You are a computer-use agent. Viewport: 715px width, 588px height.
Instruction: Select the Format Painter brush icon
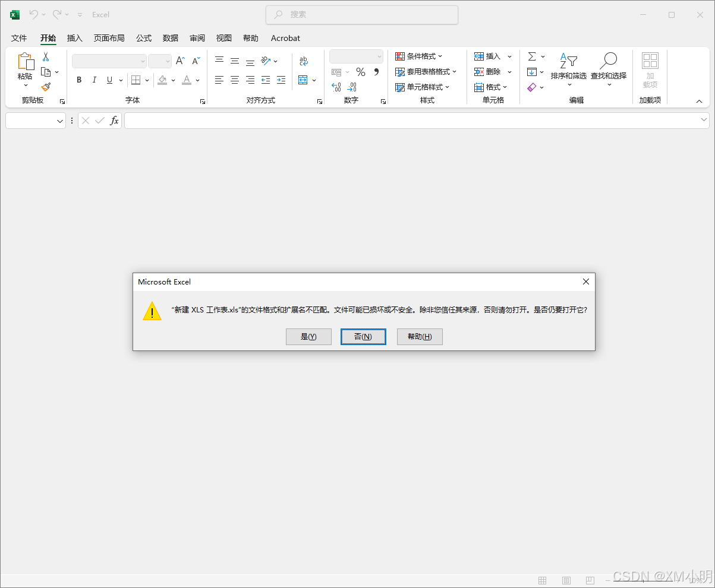click(x=46, y=87)
